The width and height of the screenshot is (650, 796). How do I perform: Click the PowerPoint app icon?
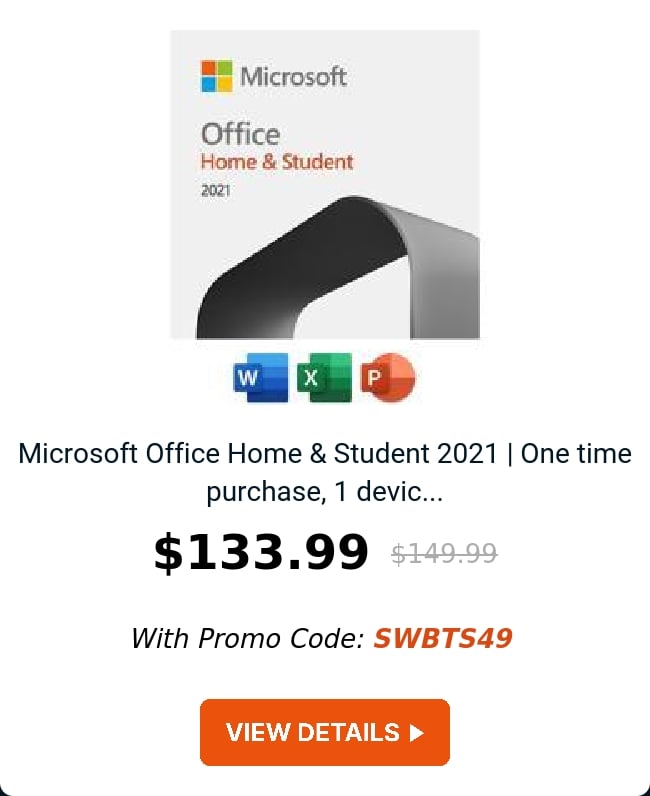(x=387, y=377)
